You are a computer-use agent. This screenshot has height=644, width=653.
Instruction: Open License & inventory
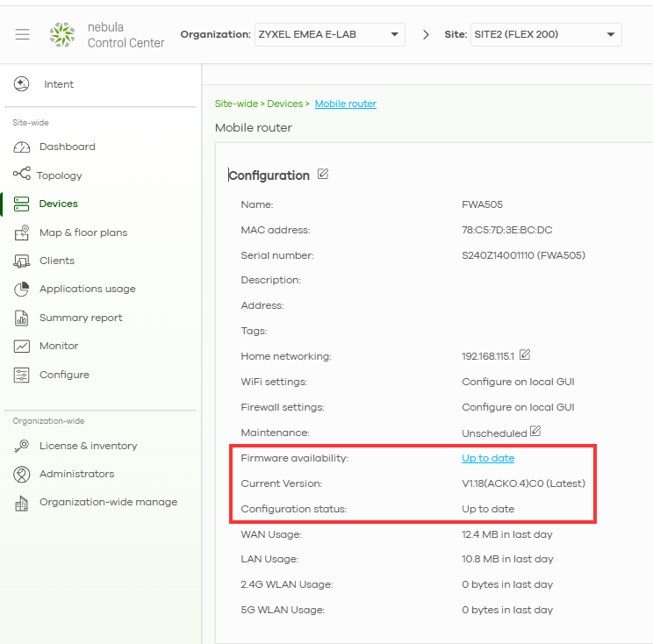(89, 446)
